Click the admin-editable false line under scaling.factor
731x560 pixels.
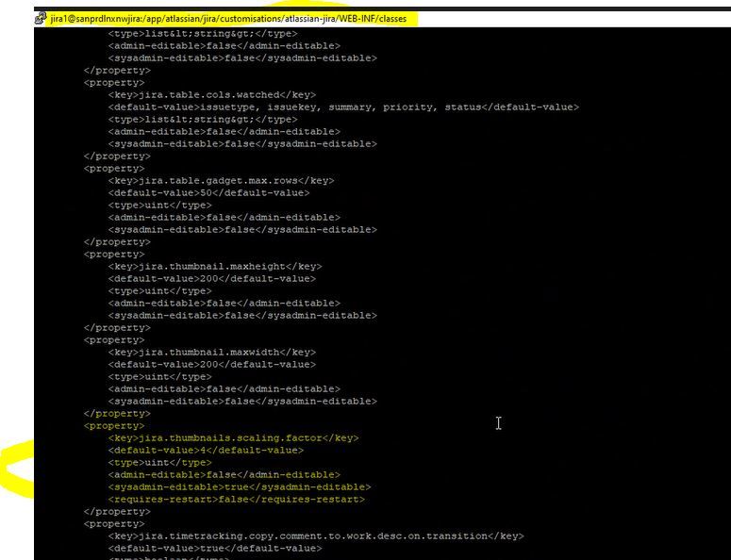(x=224, y=475)
